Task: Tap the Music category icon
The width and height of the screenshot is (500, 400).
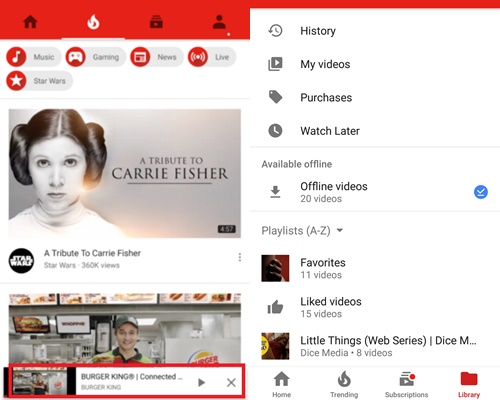Action: click(x=16, y=57)
